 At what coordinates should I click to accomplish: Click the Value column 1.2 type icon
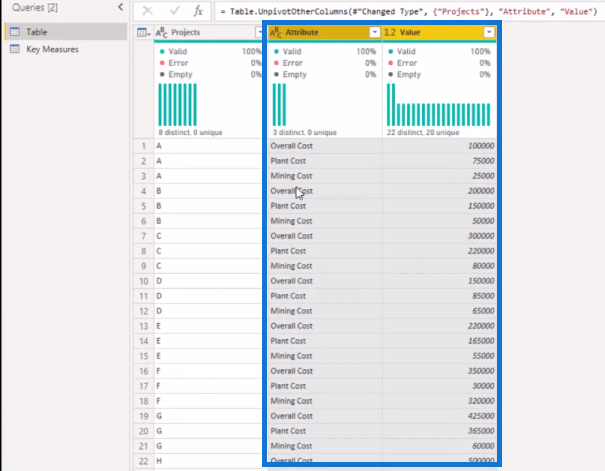(x=390, y=32)
